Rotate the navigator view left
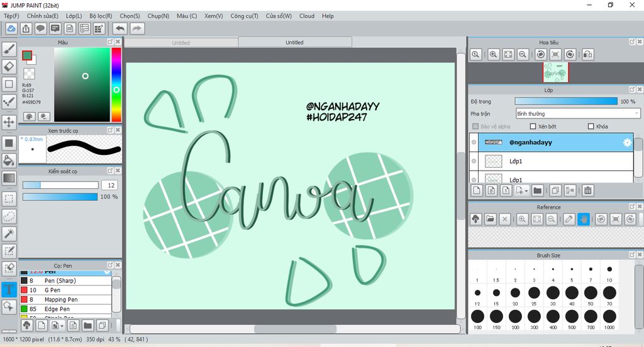Image resolution: width=644 pixels, height=347 pixels. click(541, 54)
